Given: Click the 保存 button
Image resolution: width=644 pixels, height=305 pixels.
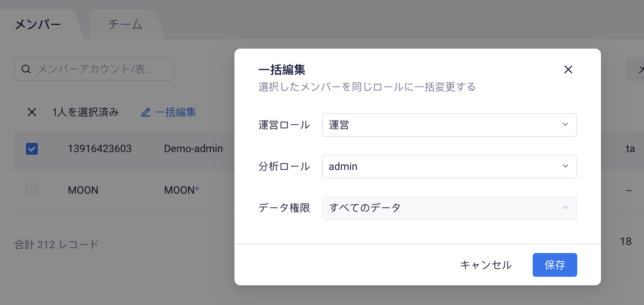Looking at the screenshot, I should (x=555, y=265).
